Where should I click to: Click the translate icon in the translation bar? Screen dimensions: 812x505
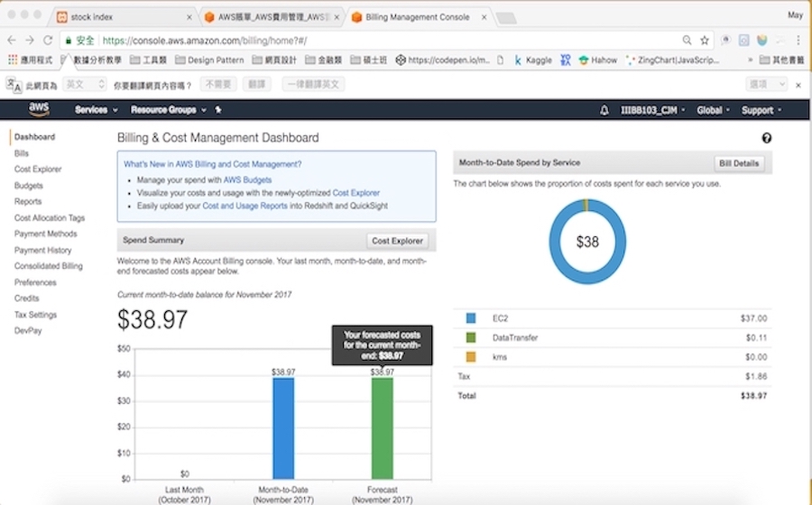click(14, 85)
